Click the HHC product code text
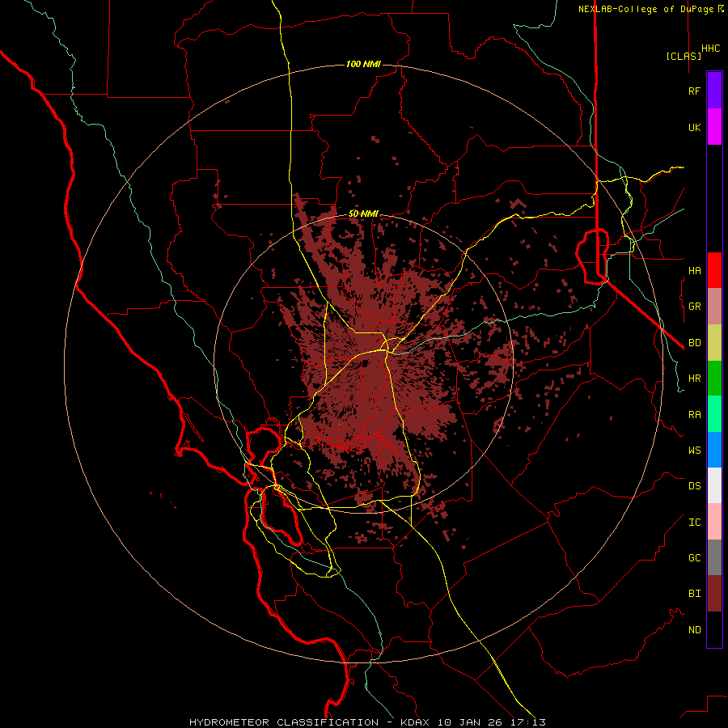Screen dimensions: 728x728 point(710,49)
